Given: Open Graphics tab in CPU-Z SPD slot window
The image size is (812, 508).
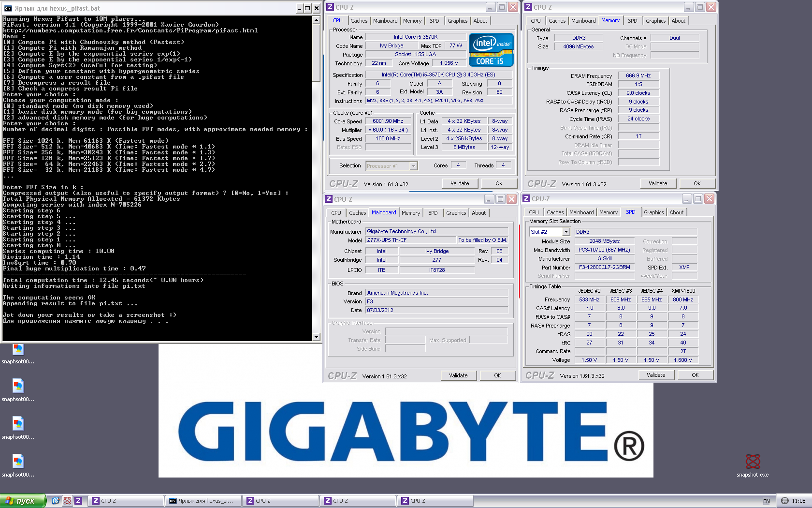Looking at the screenshot, I should pyautogui.click(x=653, y=212).
